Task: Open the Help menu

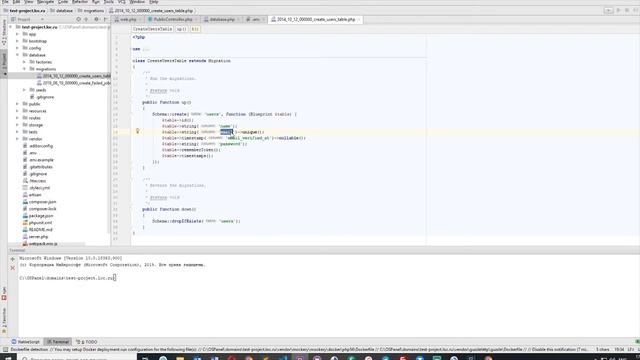Action: pyautogui.click(x=153, y=2)
